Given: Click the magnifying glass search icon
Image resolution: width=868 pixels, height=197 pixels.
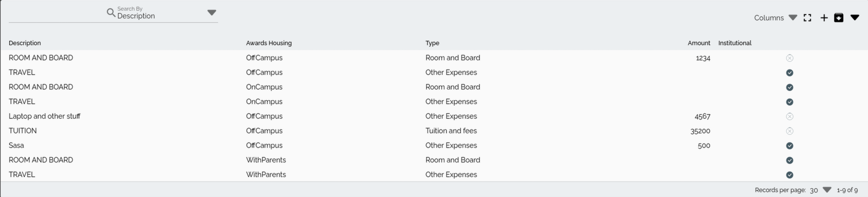Looking at the screenshot, I should pyautogui.click(x=111, y=13).
